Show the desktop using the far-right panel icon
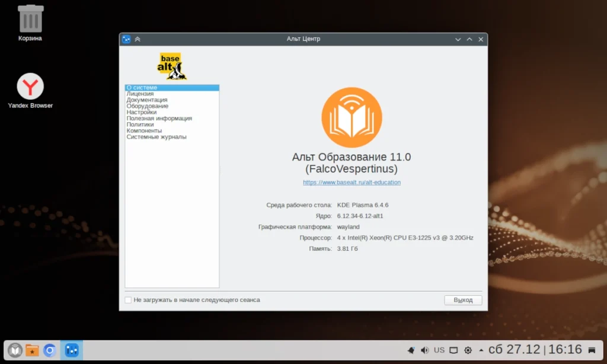This screenshot has width=607, height=364. [592, 350]
